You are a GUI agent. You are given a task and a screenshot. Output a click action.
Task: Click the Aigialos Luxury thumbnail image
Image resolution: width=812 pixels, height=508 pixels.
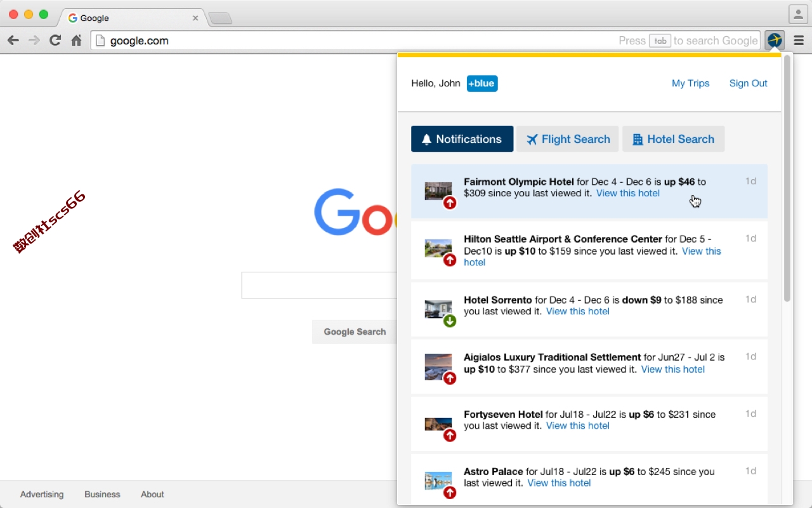point(438,366)
